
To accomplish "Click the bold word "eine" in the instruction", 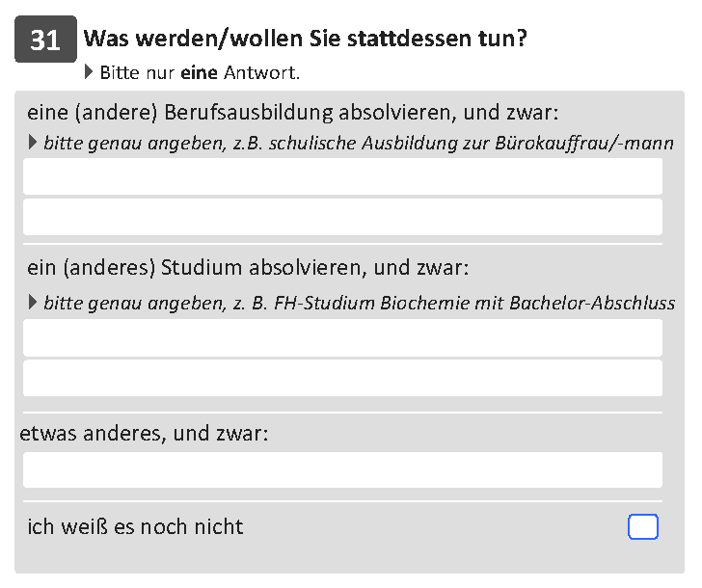I will point(199,72).
